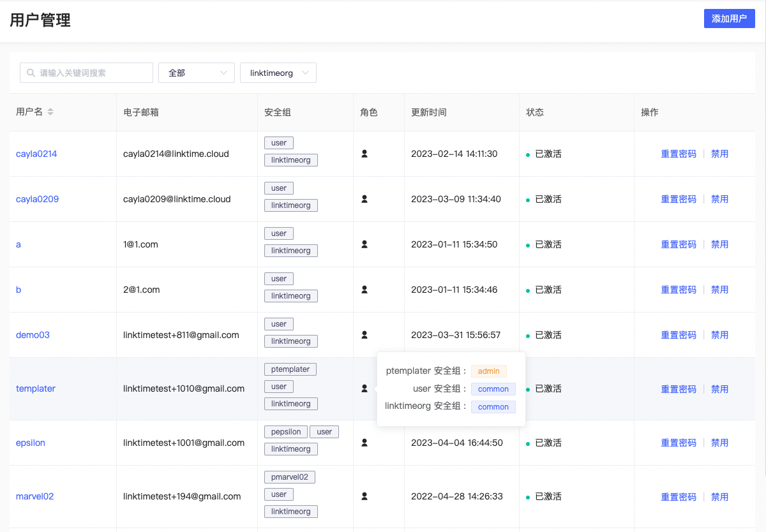Sort the table by 用户名 column
766x532 pixels.
pyautogui.click(x=50, y=112)
